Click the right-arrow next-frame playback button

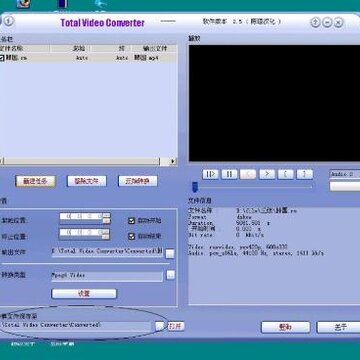[267, 174]
